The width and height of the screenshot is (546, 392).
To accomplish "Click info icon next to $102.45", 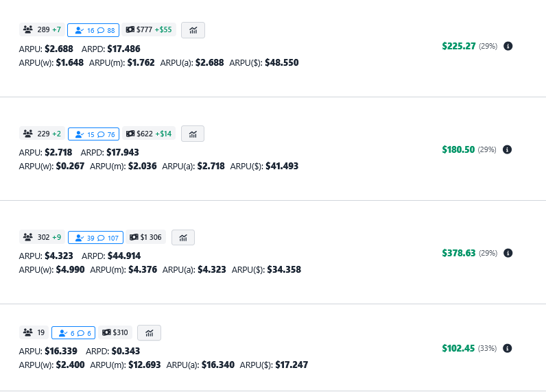I will click(508, 348).
